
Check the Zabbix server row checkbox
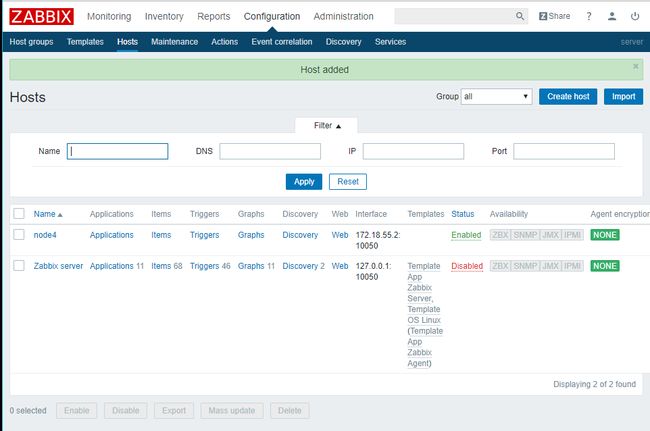point(19,266)
